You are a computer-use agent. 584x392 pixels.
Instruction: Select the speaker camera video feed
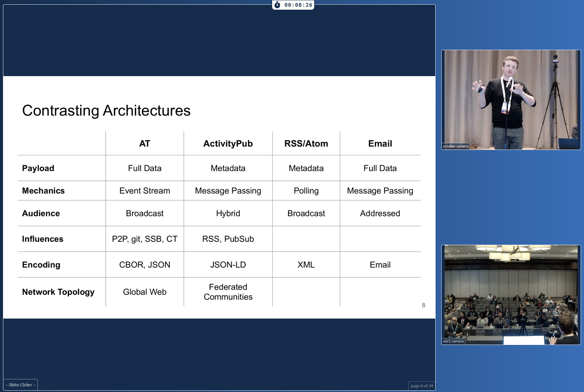click(x=511, y=100)
